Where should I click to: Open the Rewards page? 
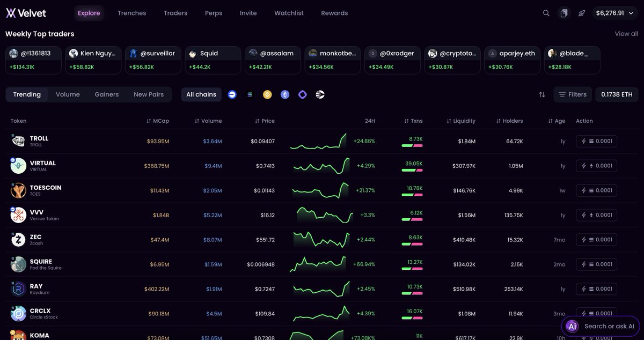tap(334, 13)
